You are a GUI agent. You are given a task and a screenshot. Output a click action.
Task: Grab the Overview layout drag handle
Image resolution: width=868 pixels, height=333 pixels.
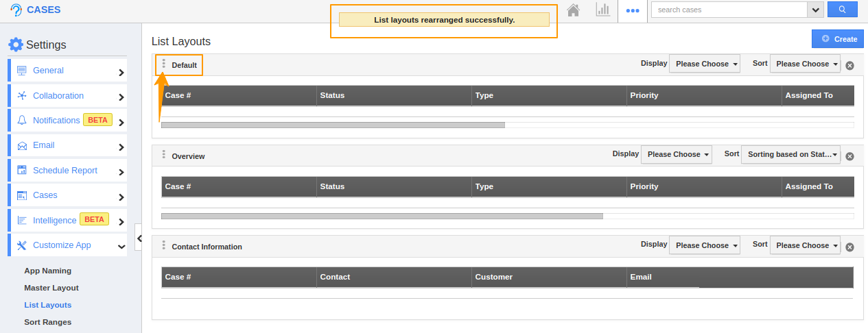click(163, 155)
